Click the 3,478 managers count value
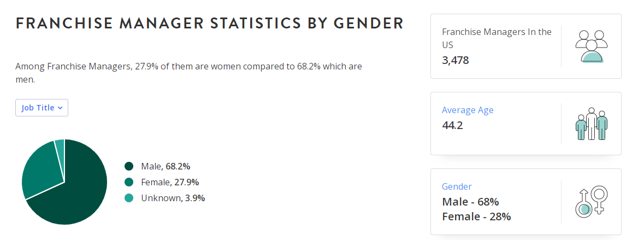The height and width of the screenshot is (240, 644). pyautogui.click(x=456, y=61)
